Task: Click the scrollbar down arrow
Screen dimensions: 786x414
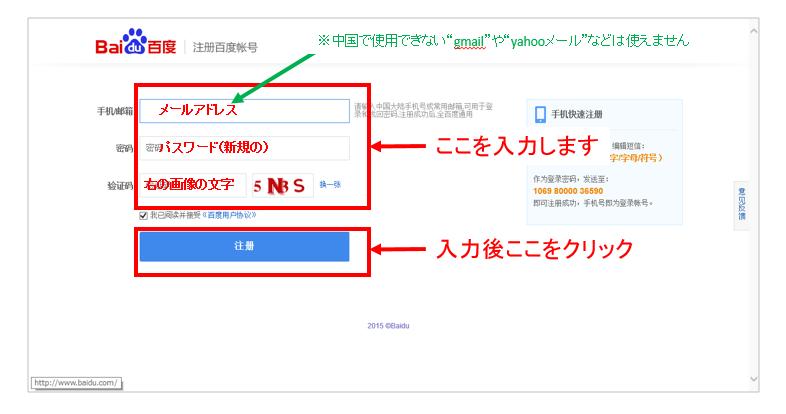Action: tap(753, 379)
